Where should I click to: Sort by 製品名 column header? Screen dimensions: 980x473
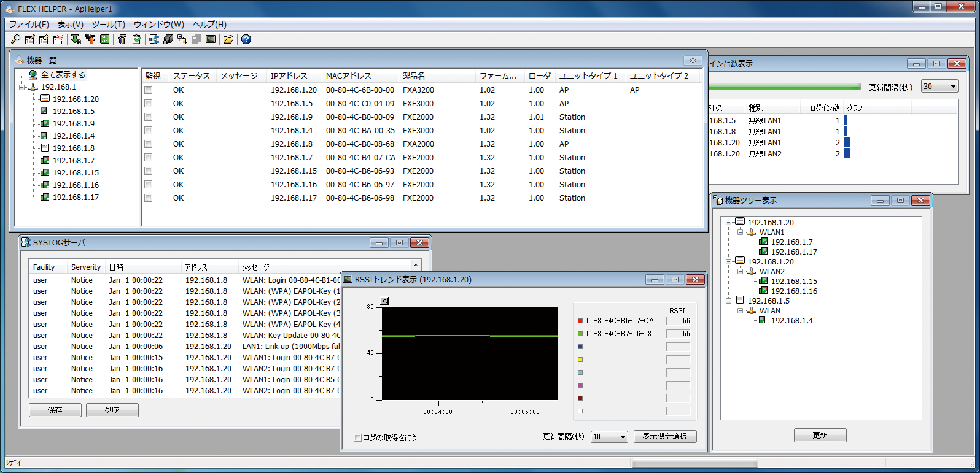[x=437, y=75]
